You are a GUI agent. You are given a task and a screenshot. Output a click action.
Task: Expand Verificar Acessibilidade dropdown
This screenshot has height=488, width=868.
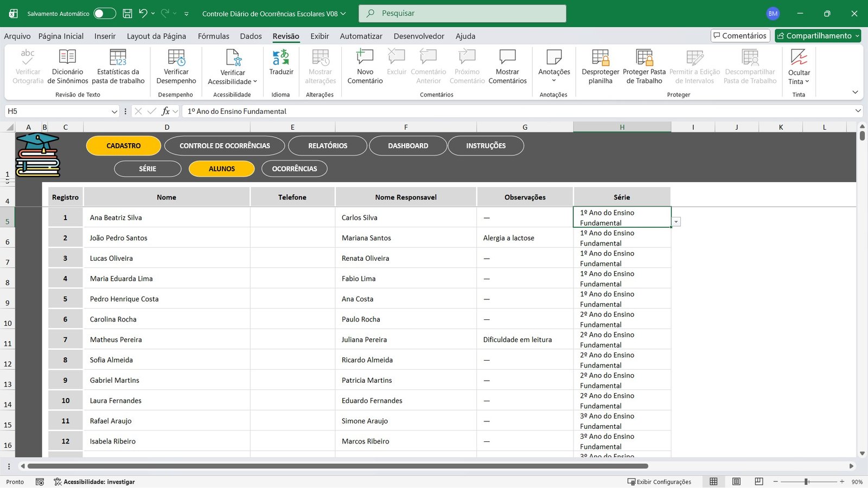(255, 82)
